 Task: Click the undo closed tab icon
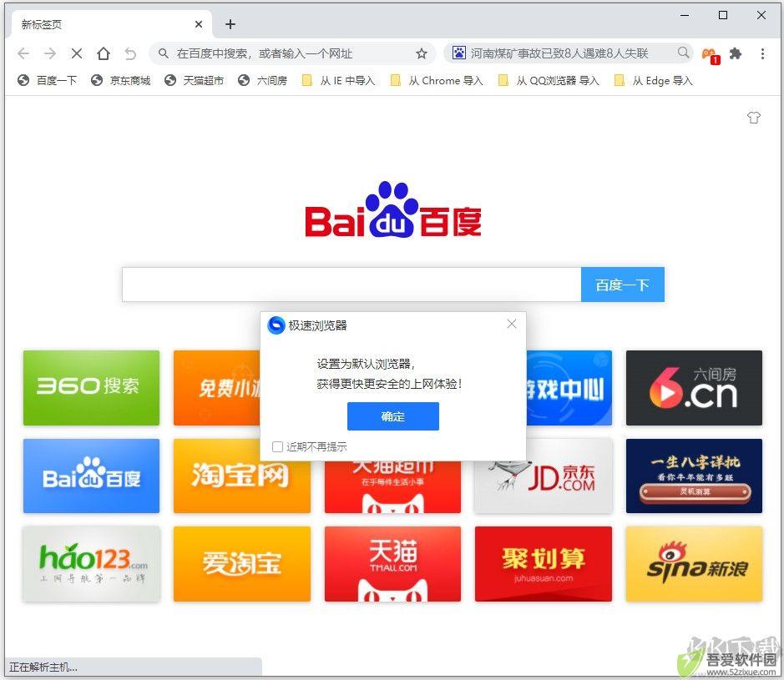pyautogui.click(x=130, y=53)
